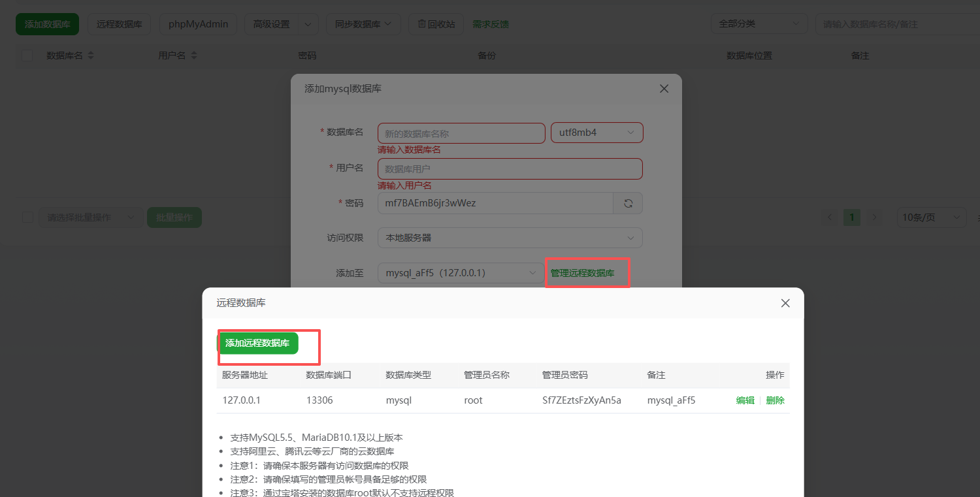Click the 添加远程数据库 button
Image resolution: width=980 pixels, height=497 pixels.
coord(259,343)
